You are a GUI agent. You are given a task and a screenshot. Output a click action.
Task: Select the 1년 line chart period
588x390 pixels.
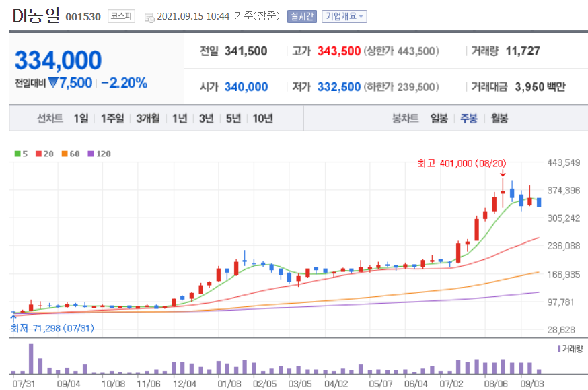(180, 119)
